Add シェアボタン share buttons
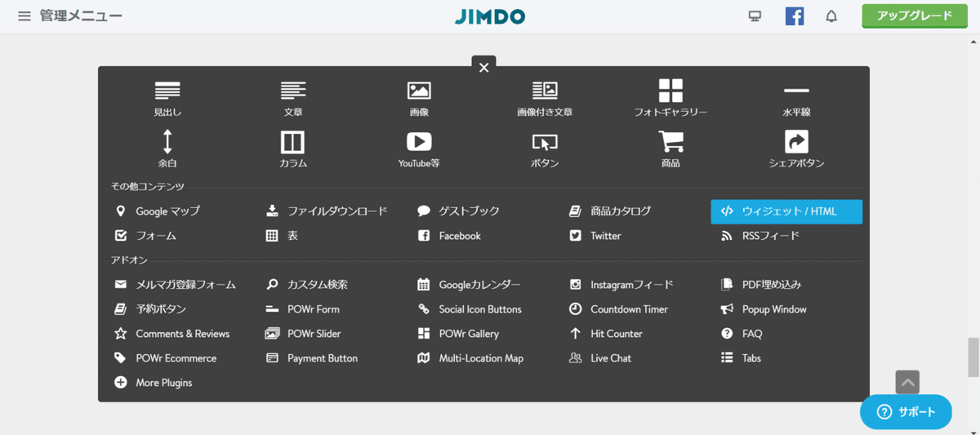This screenshot has width=980, height=435. point(796,149)
